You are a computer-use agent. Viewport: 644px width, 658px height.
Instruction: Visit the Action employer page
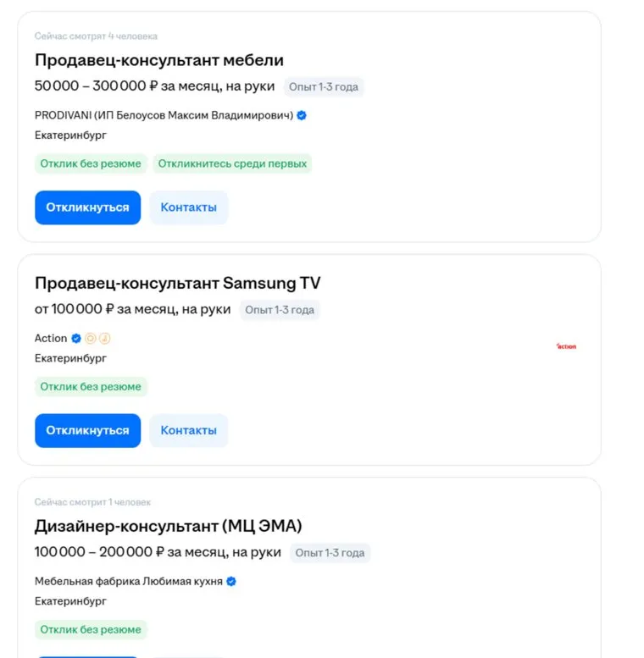click(51, 338)
